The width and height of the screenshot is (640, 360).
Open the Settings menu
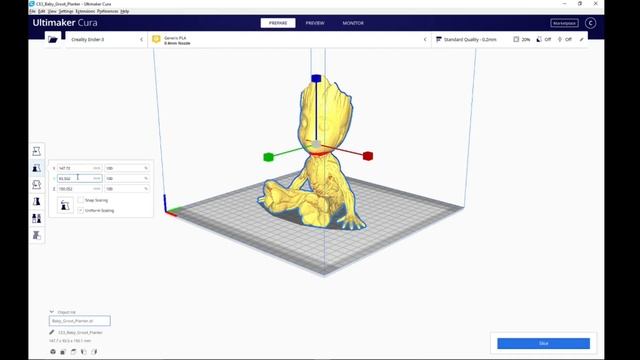click(66, 11)
